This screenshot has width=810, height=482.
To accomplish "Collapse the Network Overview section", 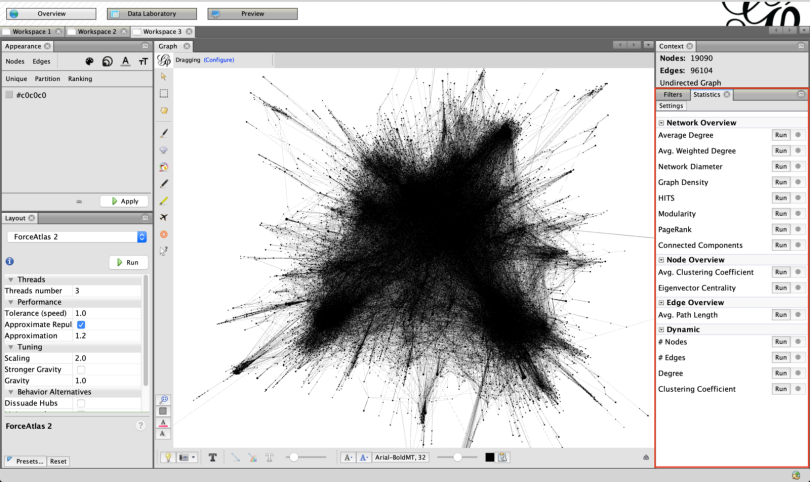I will (x=661, y=122).
